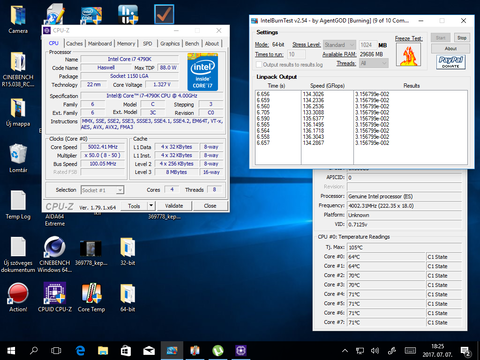This screenshot has height=360, width=480.
Task: Open the uTorrent taskbar icon
Action: pos(218,351)
